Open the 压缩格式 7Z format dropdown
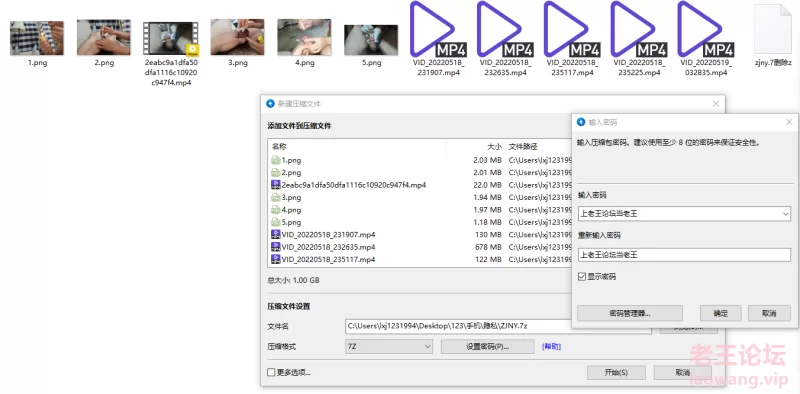The height and width of the screenshot is (394, 800). pos(389,347)
